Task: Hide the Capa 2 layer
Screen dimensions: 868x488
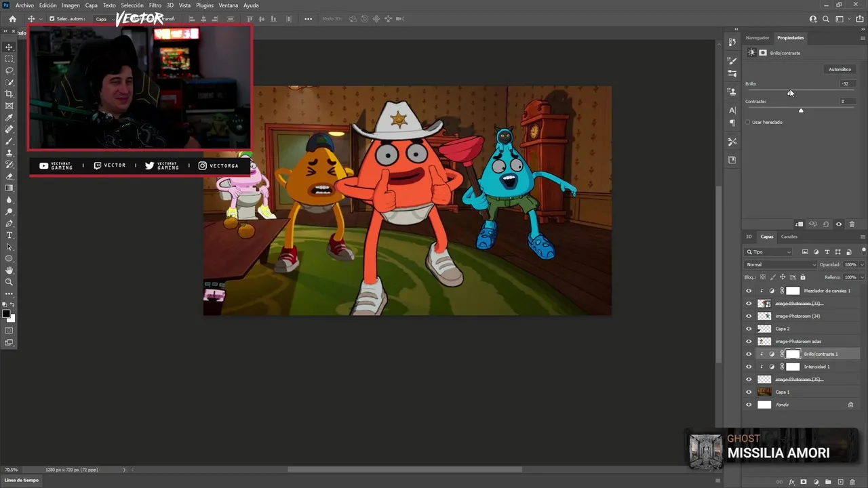Action: [x=749, y=329]
